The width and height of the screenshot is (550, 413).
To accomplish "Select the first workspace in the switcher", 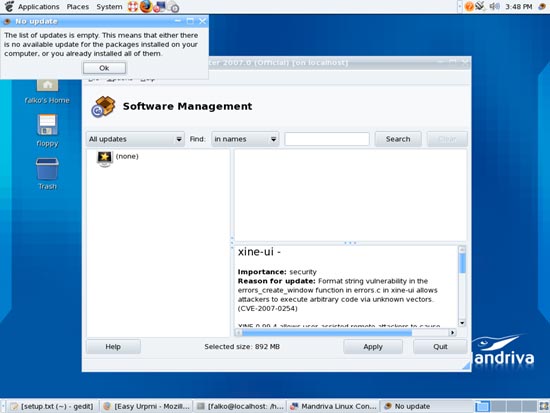I will click(x=483, y=406).
